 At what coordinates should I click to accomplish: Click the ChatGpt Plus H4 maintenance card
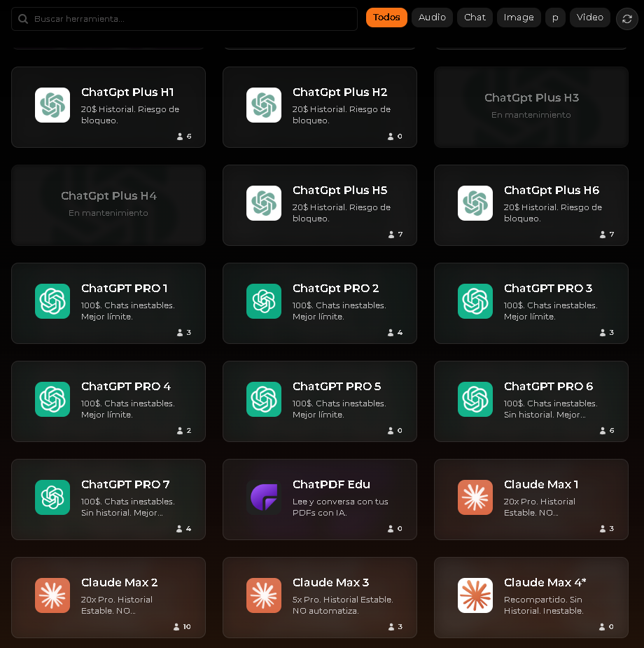[x=108, y=205]
